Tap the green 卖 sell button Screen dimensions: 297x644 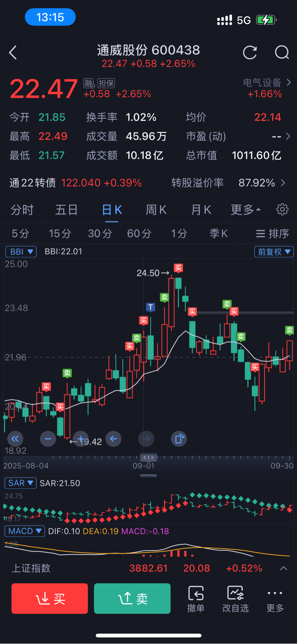tap(132, 599)
